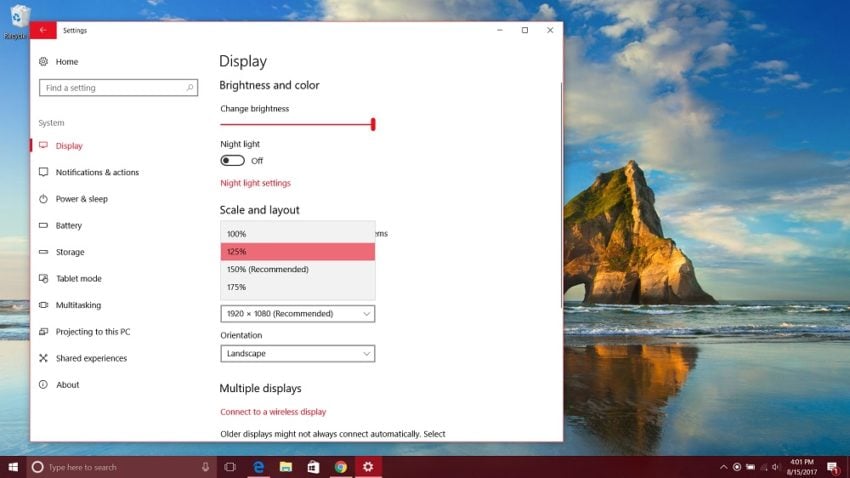Click the Power & sleep icon
This screenshot has width=850, height=478.
coord(43,198)
